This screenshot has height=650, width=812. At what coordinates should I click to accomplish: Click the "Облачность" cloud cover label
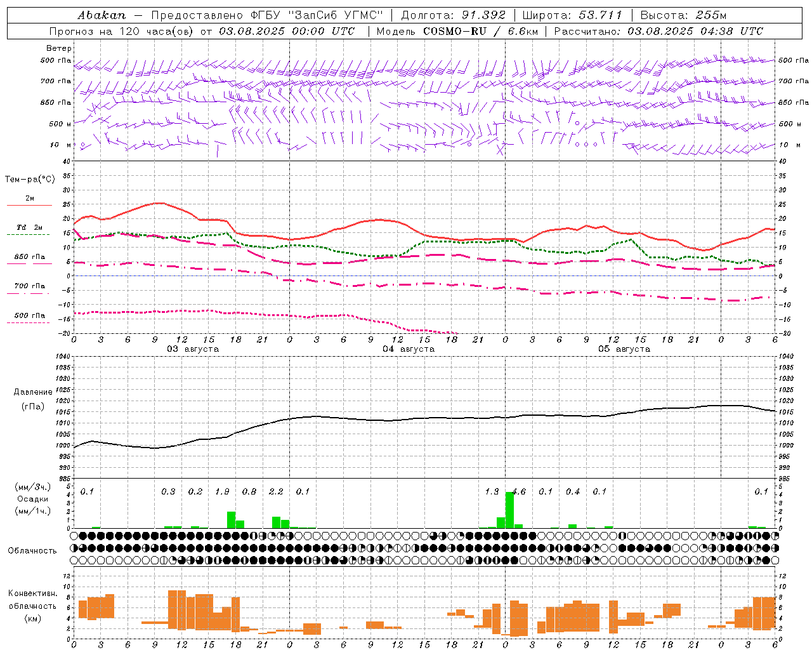point(32,550)
